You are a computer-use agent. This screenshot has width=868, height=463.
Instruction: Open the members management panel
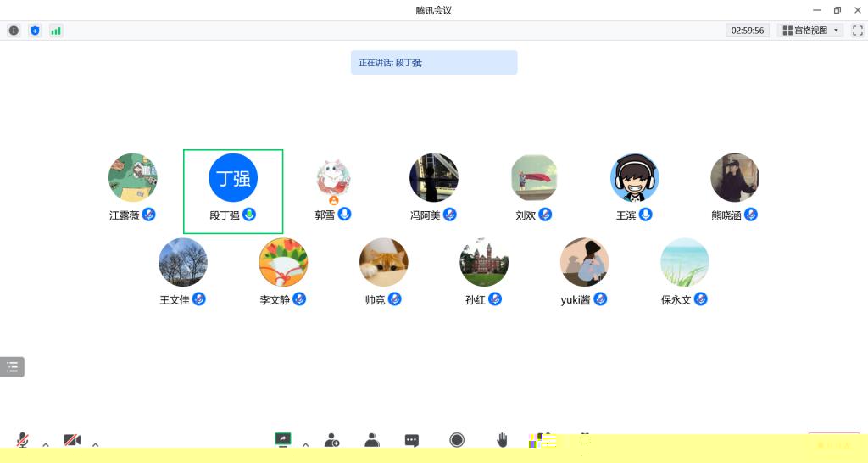click(x=372, y=440)
